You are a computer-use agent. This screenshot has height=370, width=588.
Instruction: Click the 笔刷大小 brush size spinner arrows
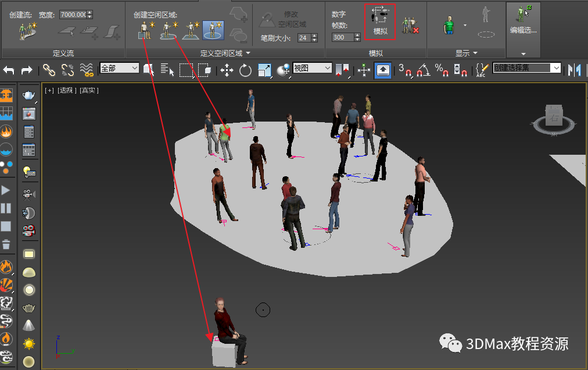314,38
